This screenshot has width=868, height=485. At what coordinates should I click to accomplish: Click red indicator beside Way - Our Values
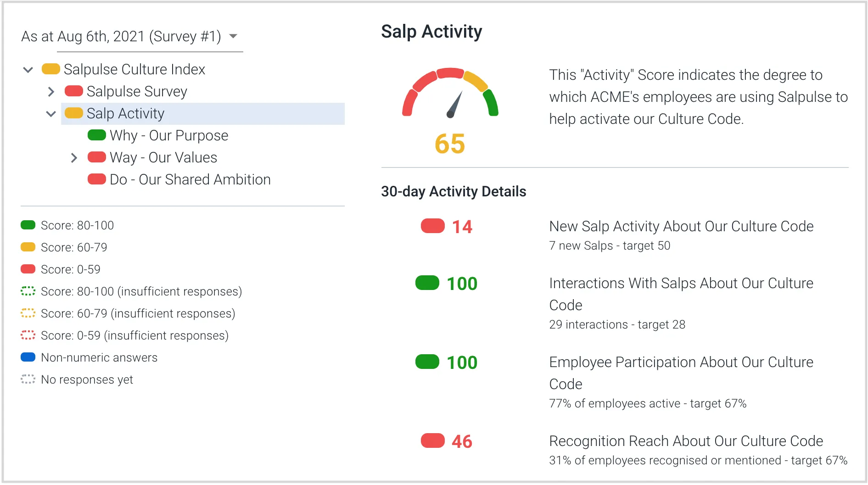click(97, 157)
